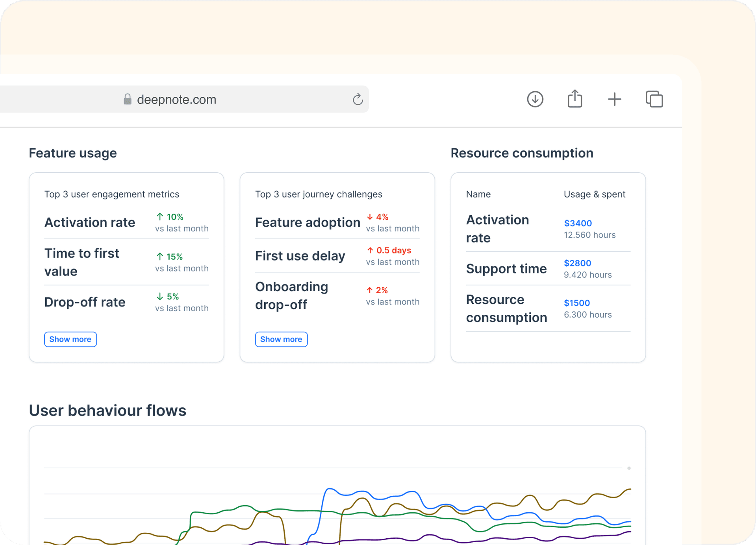Image resolution: width=756 pixels, height=545 pixels.
Task: Select the Time to first value row
Action: tap(82, 262)
